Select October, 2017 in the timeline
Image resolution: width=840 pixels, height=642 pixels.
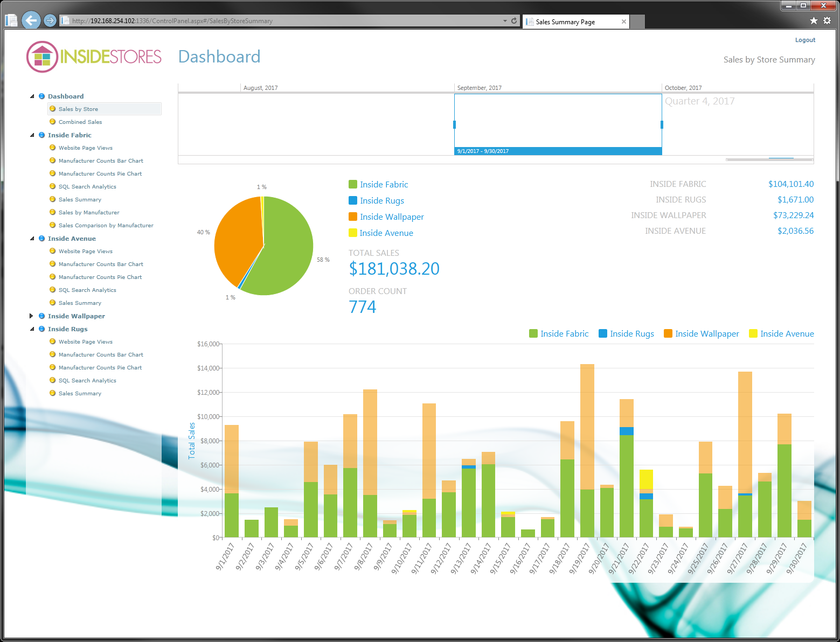683,88
